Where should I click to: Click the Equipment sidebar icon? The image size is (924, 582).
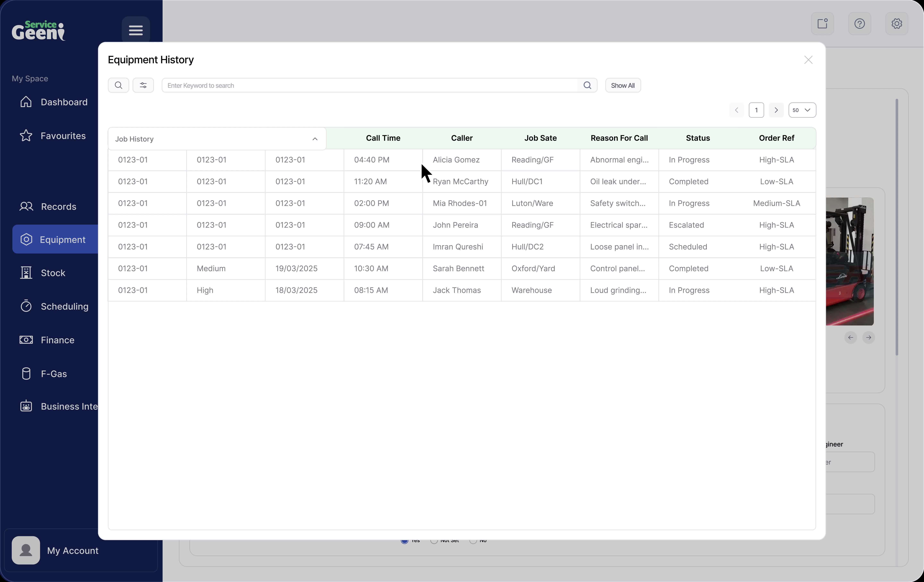click(x=26, y=239)
